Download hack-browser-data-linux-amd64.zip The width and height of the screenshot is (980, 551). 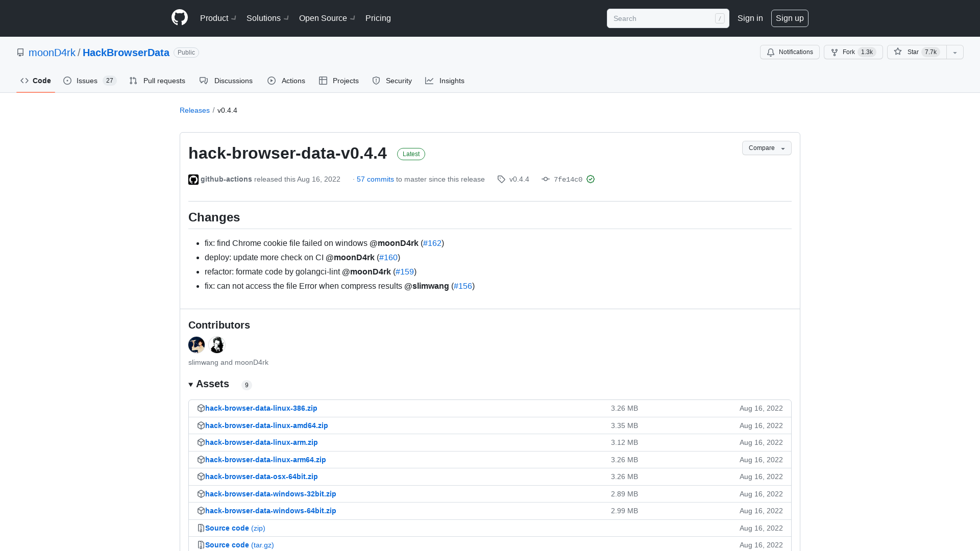[x=266, y=425]
